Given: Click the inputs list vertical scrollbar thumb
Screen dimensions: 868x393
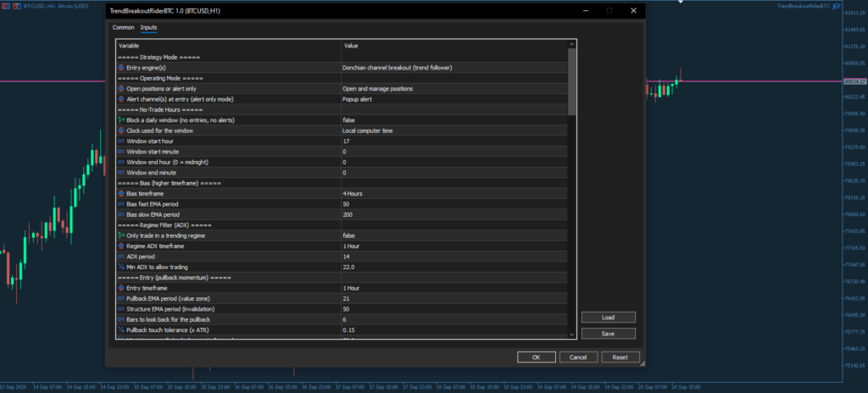Looking at the screenshot, I should pos(572,81).
